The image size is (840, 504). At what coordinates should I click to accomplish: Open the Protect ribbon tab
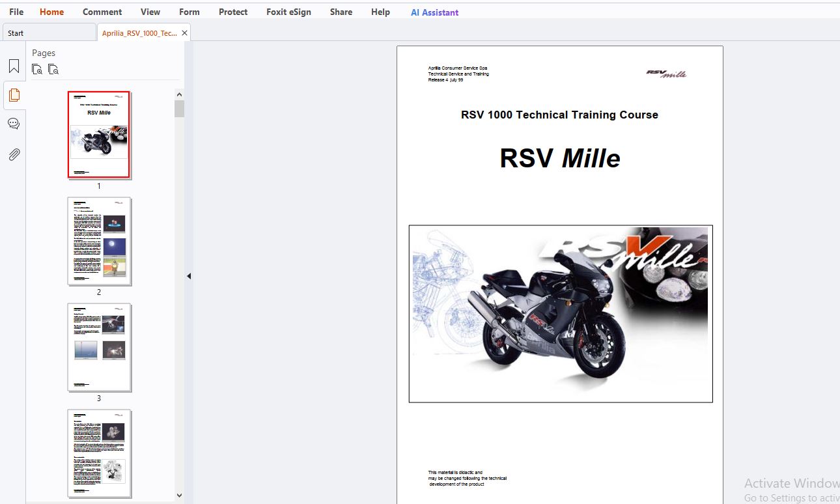[x=233, y=12]
